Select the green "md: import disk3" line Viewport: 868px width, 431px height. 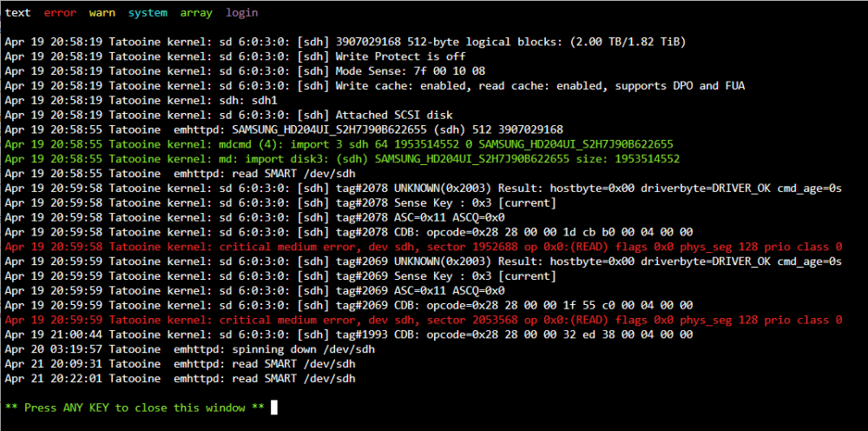343,159
